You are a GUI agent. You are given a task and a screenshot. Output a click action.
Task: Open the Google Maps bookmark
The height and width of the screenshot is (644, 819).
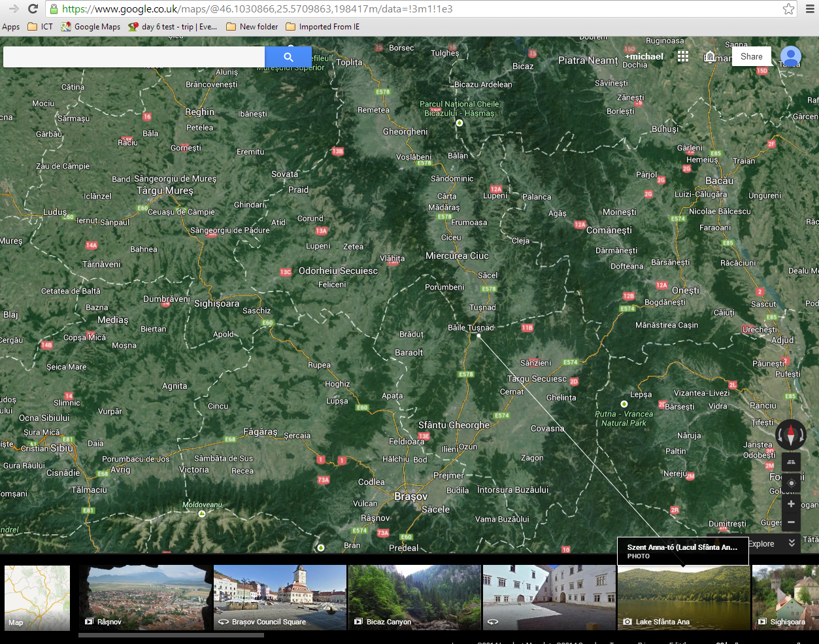[x=91, y=27]
